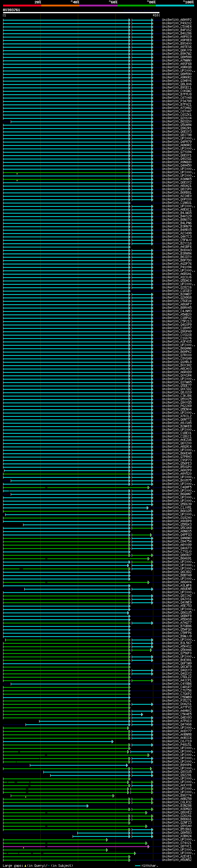Open hit UniRef100_A8HVP2
This screenshot has width=197, height=868.
pos(176,20)
